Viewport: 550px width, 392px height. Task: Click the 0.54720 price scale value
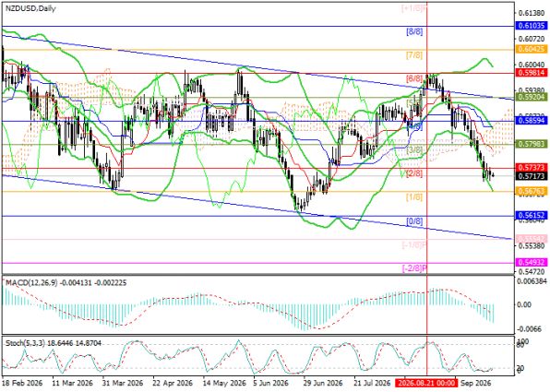click(x=532, y=271)
